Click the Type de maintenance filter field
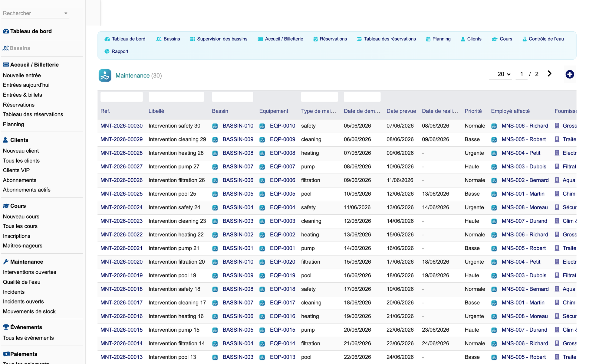Image resolution: width=589 pixels, height=364 pixels. [x=319, y=97]
